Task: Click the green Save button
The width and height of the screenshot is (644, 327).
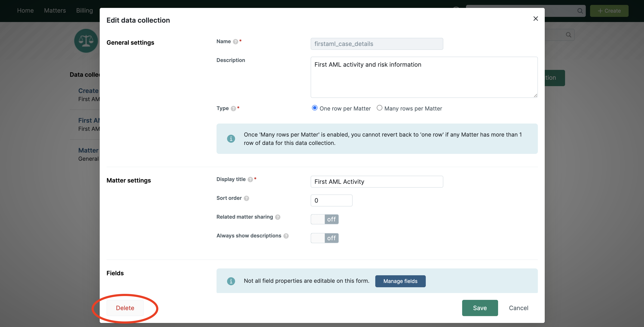Action: tap(479, 308)
